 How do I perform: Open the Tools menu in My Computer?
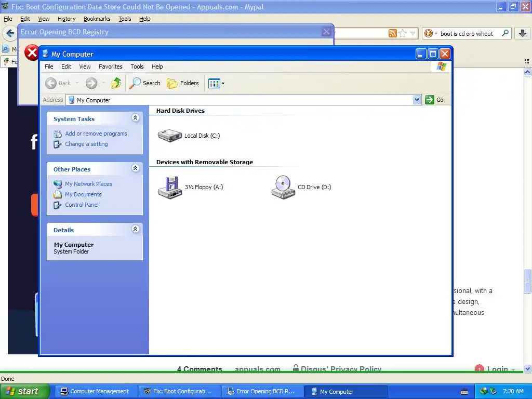137,66
